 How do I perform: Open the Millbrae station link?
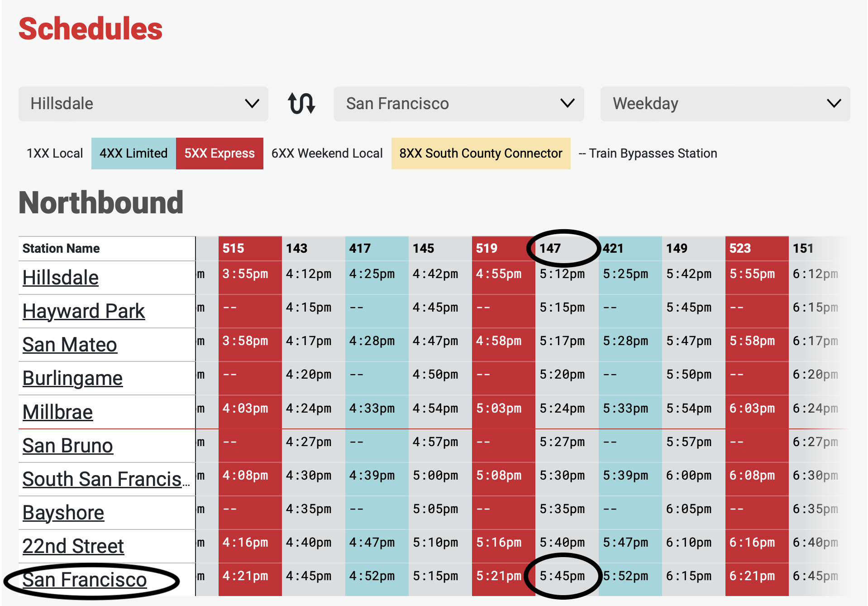(x=57, y=412)
